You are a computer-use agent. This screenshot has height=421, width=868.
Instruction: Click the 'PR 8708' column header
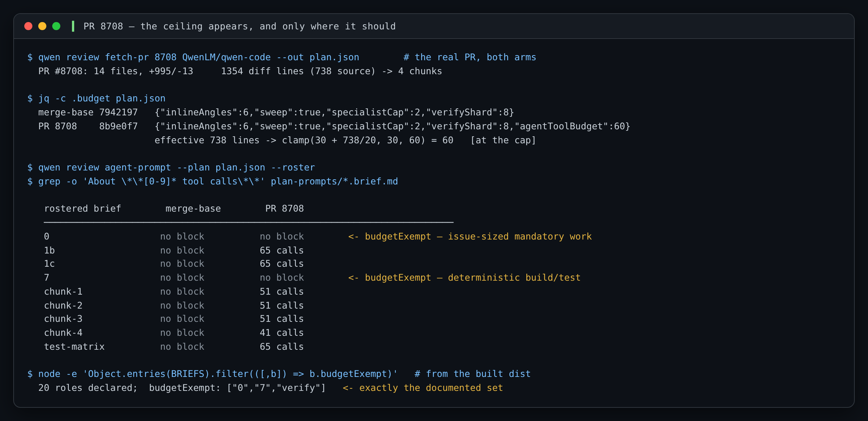tap(285, 209)
